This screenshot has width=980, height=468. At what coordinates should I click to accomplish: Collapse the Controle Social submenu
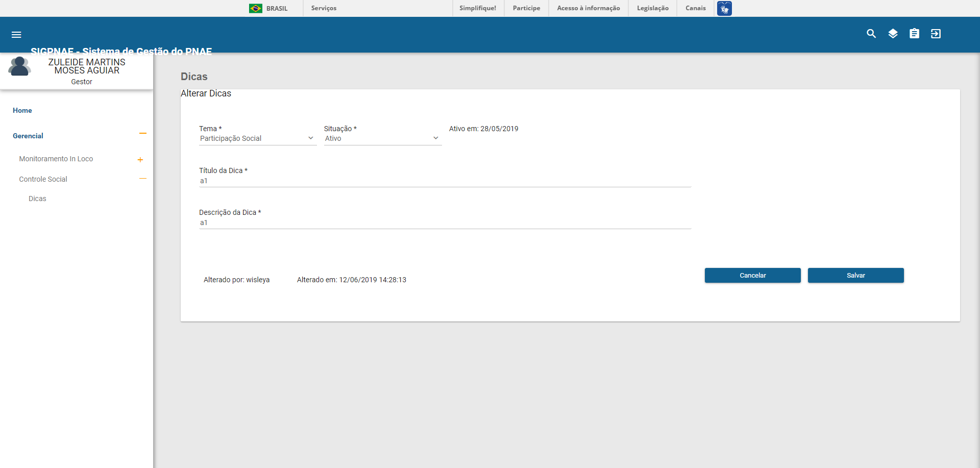click(x=143, y=179)
